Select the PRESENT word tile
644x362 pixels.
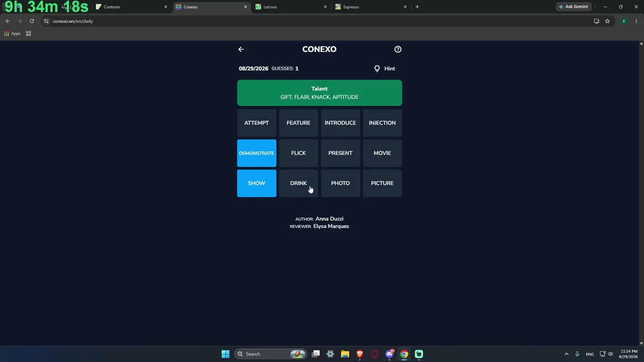340,153
